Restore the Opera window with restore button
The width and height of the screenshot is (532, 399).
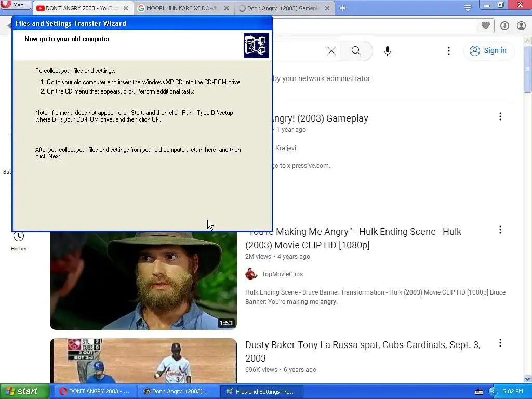(501, 5)
